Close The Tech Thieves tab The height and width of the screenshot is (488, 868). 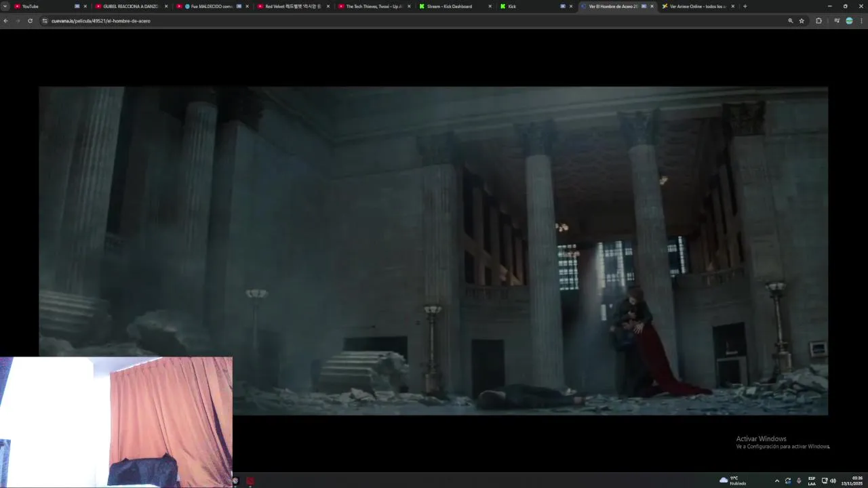click(409, 6)
